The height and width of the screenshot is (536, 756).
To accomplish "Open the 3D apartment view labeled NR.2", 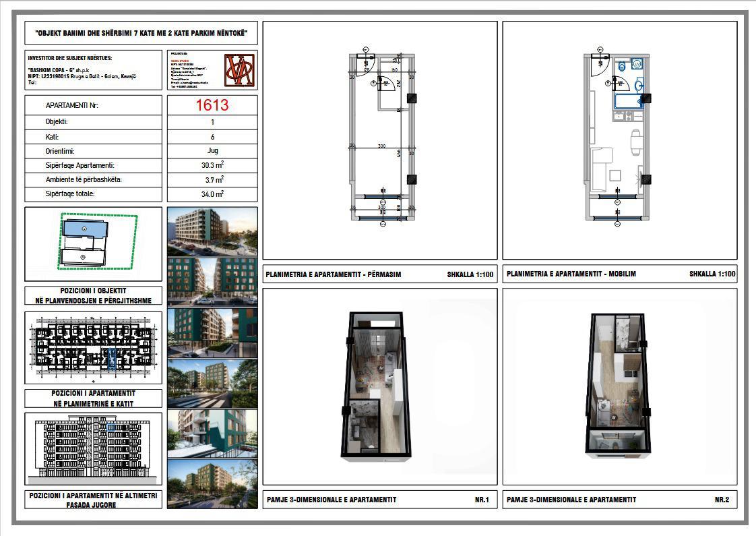I will [619, 386].
